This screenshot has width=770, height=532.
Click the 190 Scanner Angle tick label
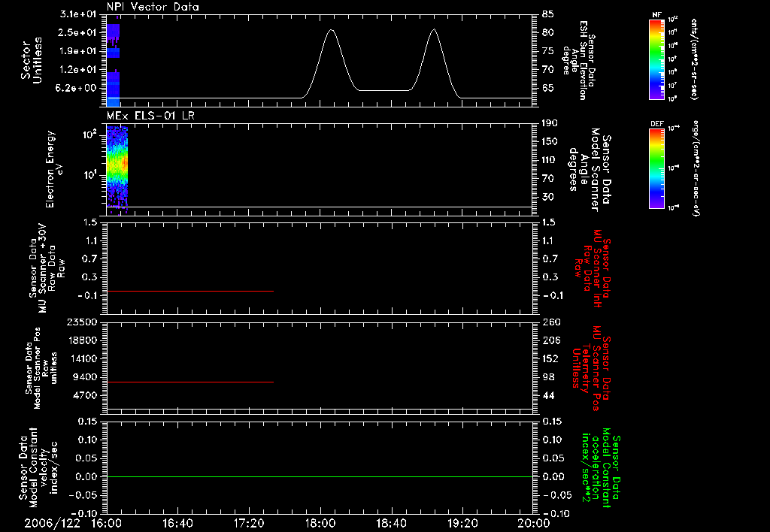point(550,123)
